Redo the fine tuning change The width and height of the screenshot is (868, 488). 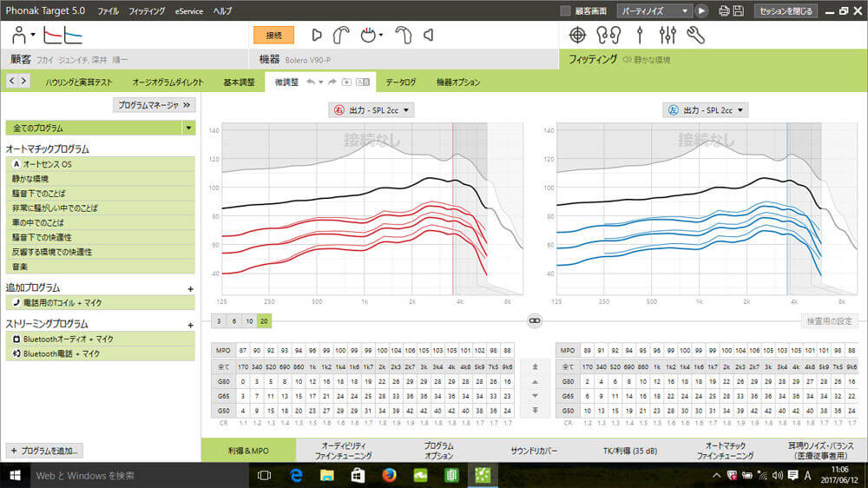(x=332, y=82)
